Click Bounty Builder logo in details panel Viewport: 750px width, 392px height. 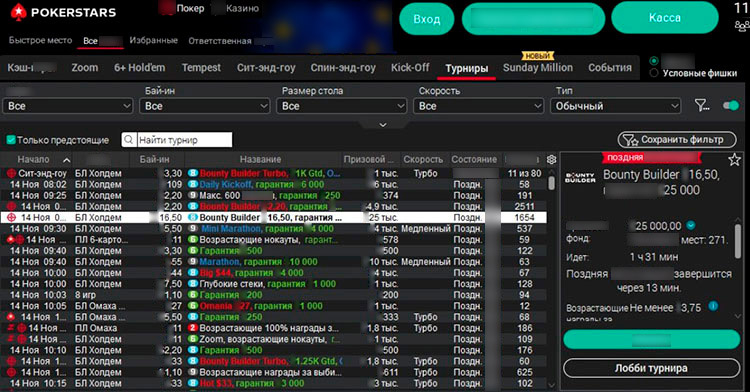[x=580, y=178]
